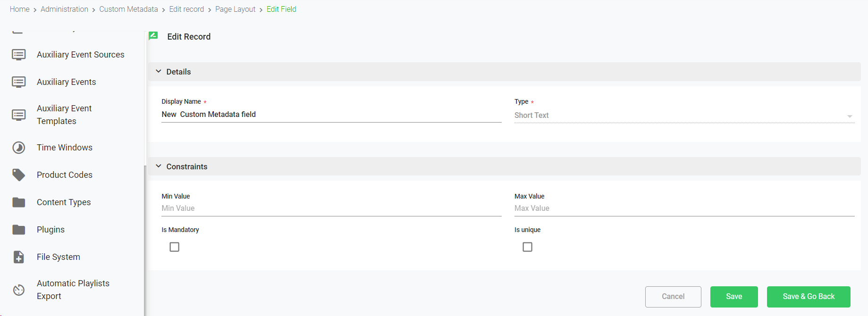Screen dimensions: 868x316
Task: Tick the Is unique checkbox
Action: [x=528, y=247]
